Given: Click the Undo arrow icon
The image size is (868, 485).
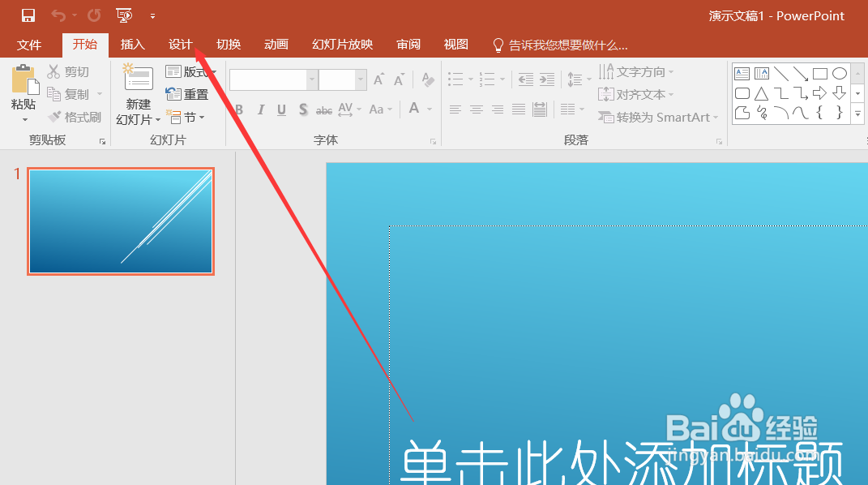Looking at the screenshot, I should click(x=58, y=15).
